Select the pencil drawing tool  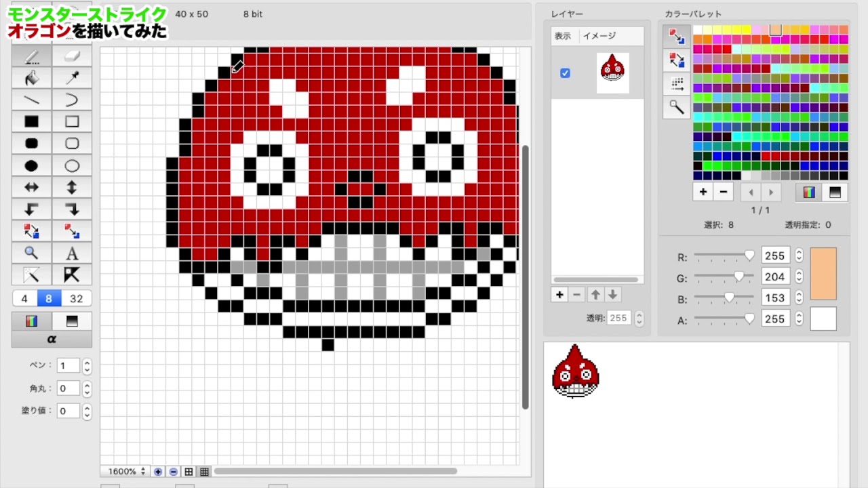31,56
